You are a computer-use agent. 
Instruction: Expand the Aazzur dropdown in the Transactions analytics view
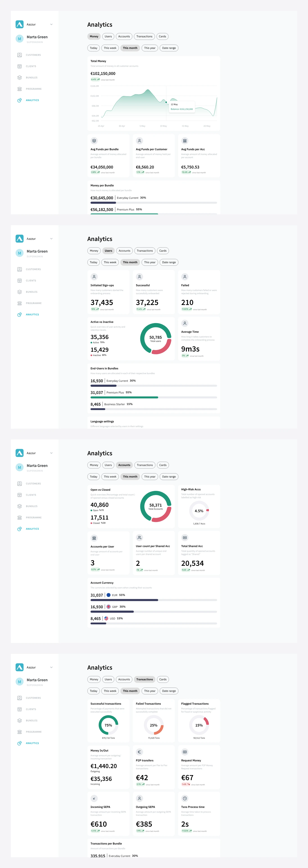51,668
